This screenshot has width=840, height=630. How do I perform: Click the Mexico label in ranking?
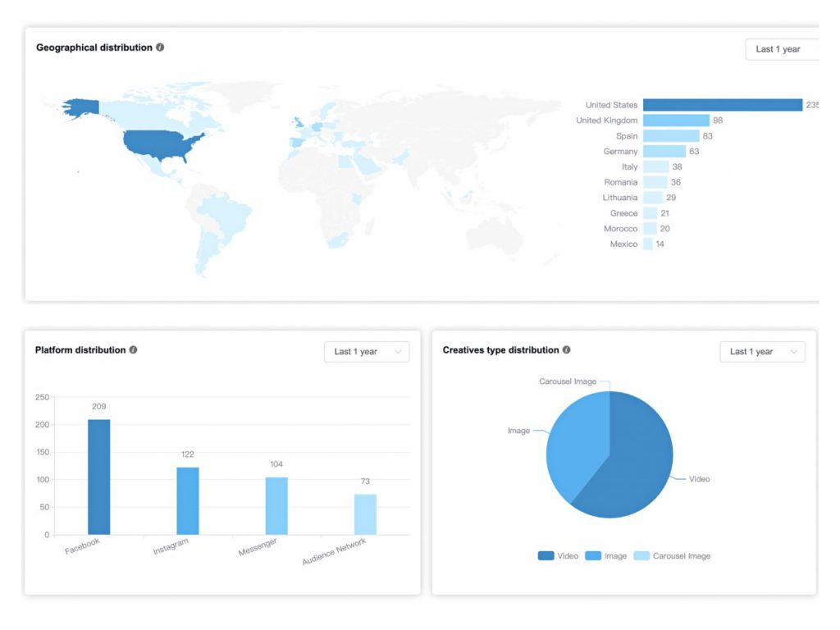(623, 244)
